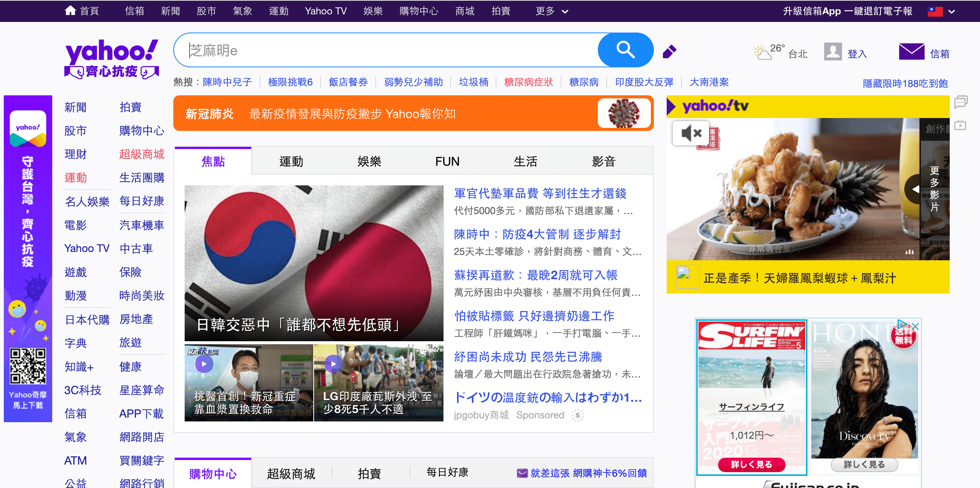
Task: Switch to the 影音 news tab
Action: 604,161
